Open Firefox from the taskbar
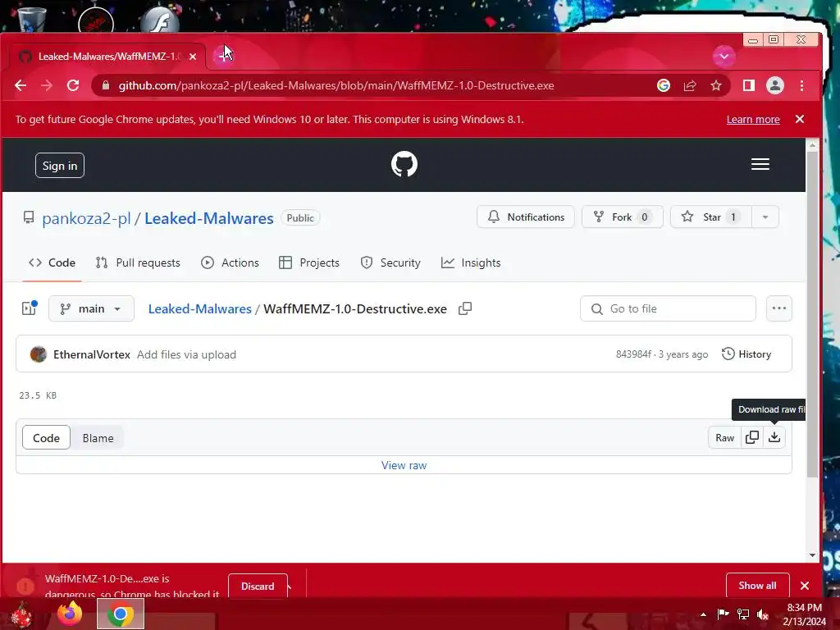The width and height of the screenshot is (840, 630). click(x=70, y=614)
